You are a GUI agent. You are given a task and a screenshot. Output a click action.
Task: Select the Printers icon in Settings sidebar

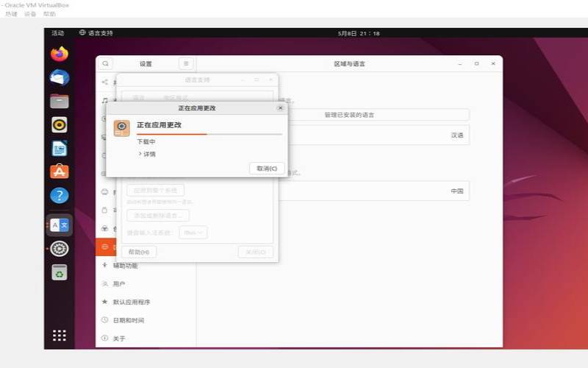click(x=105, y=192)
